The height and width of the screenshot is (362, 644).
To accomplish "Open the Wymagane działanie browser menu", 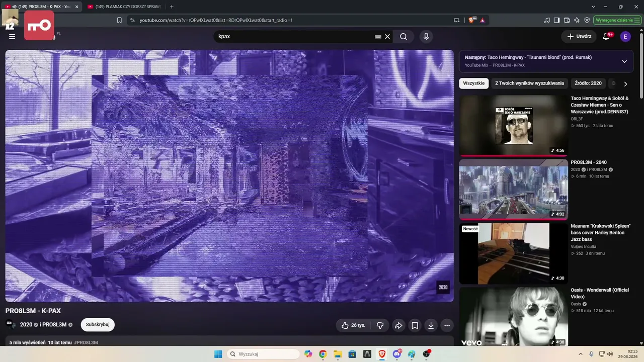I will point(617,20).
